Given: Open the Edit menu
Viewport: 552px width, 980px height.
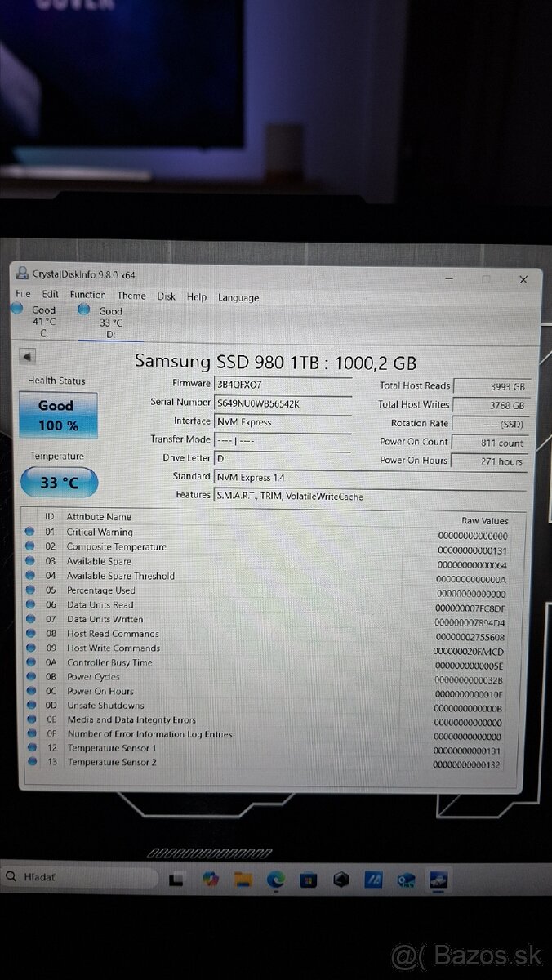Looking at the screenshot, I should [x=51, y=294].
